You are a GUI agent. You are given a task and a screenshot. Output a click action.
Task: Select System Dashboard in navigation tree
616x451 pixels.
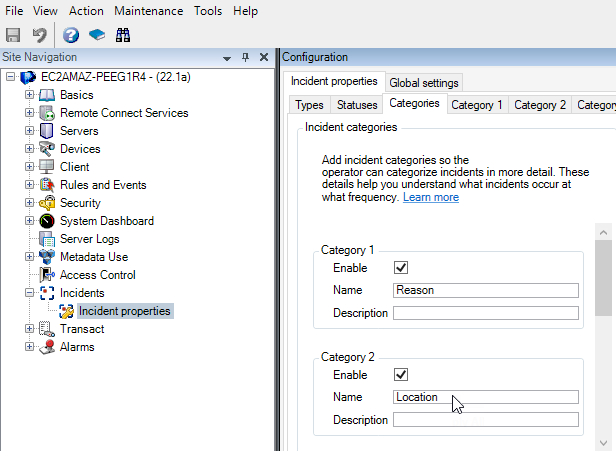coord(106,221)
